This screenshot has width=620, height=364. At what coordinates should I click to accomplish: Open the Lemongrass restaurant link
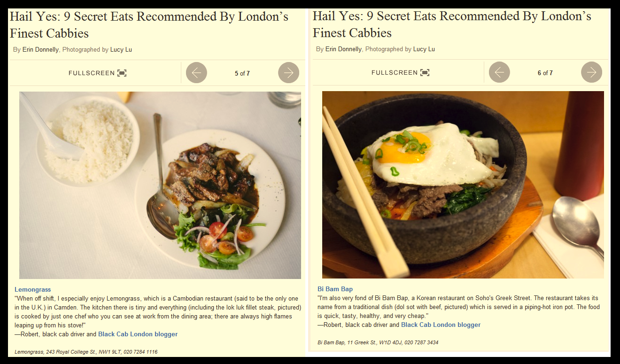[x=33, y=290]
